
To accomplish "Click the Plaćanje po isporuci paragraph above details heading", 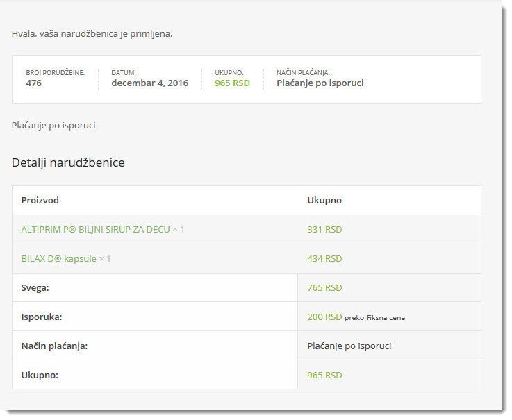I will coord(53,126).
